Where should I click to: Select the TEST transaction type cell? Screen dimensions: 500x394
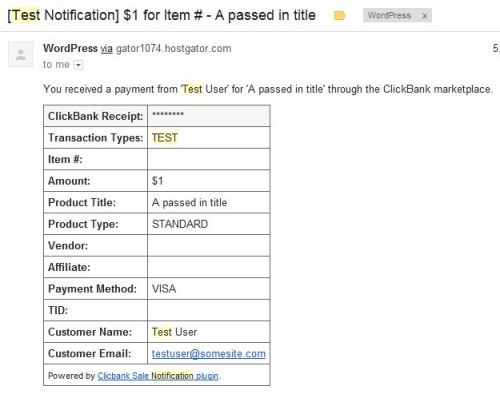point(209,138)
